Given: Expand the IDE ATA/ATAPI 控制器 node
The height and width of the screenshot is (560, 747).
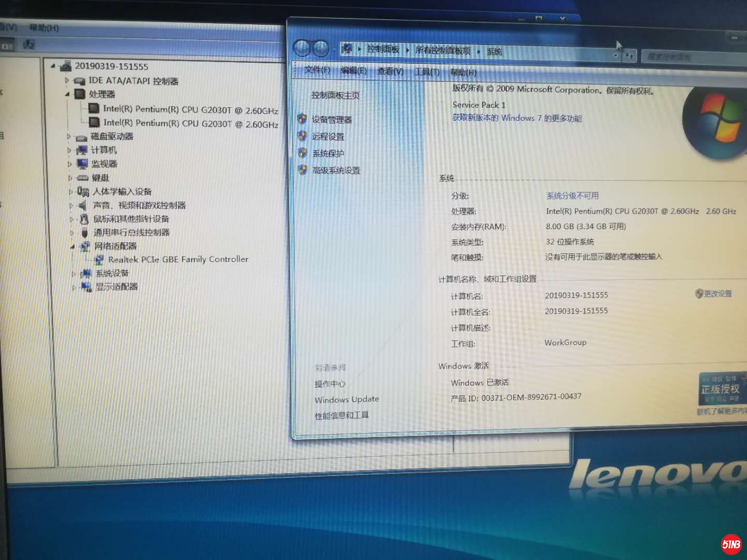Looking at the screenshot, I should [x=67, y=80].
